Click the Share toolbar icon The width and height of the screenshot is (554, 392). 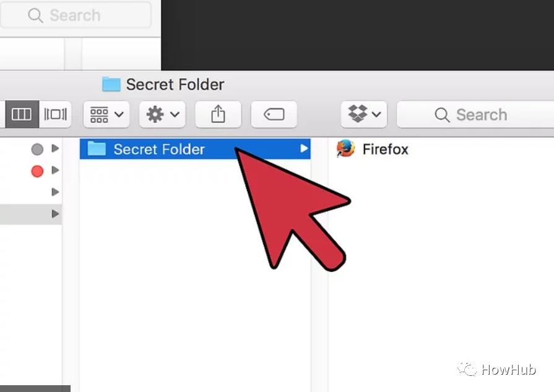(x=218, y=114)
